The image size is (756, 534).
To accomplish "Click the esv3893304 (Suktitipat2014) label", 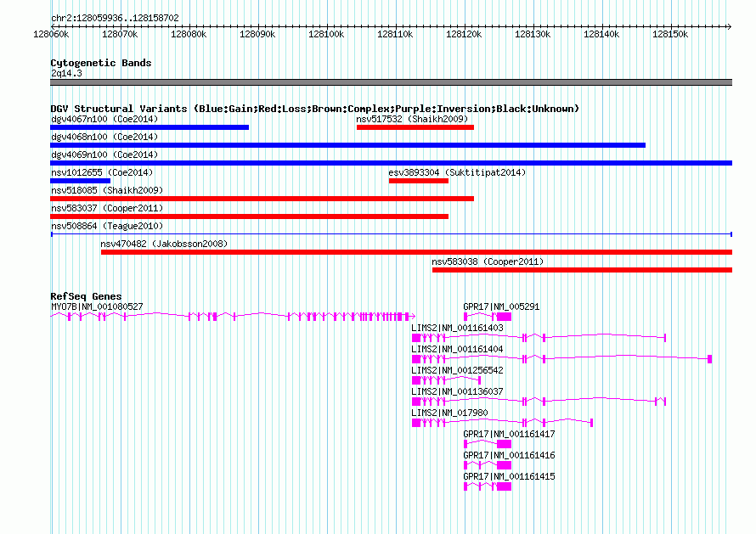I will tap(457, 172).
